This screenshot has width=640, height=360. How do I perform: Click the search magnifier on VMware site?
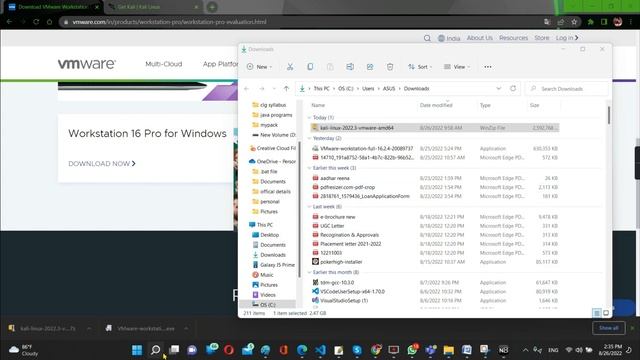point(427,38)
